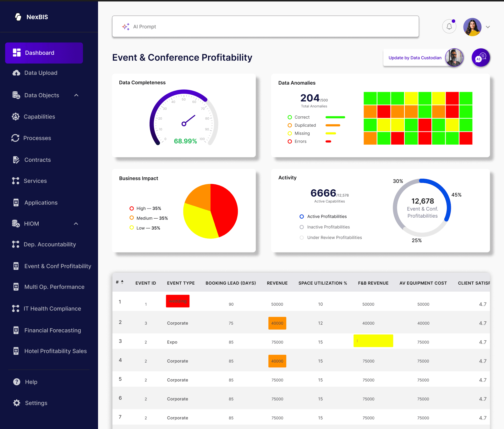
Task: Click the Help link
Action: 31,382
